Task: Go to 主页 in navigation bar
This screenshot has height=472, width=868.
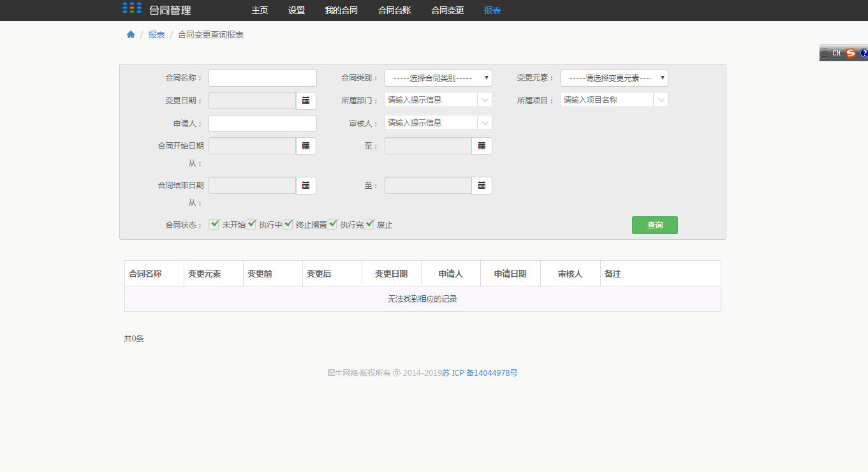Action: (260, 10)
